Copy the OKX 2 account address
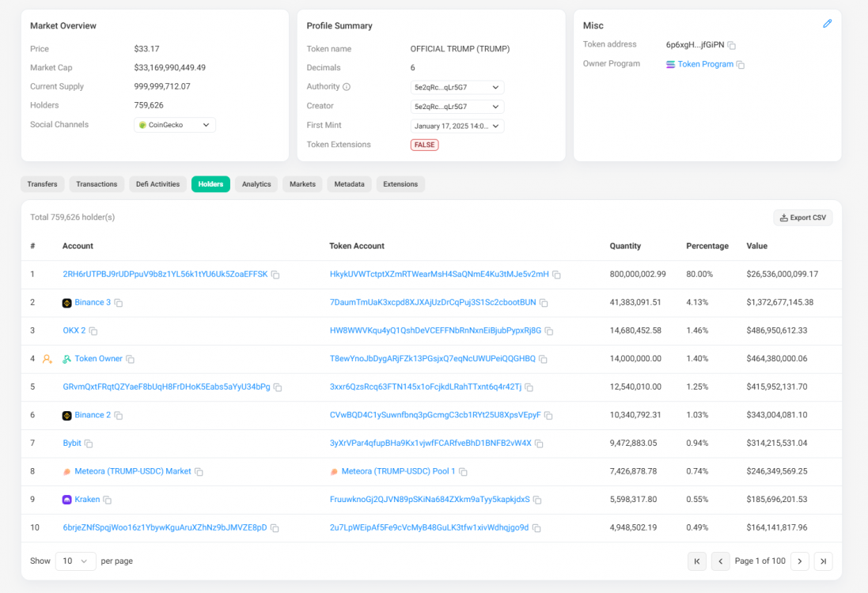 pos(93,331)
